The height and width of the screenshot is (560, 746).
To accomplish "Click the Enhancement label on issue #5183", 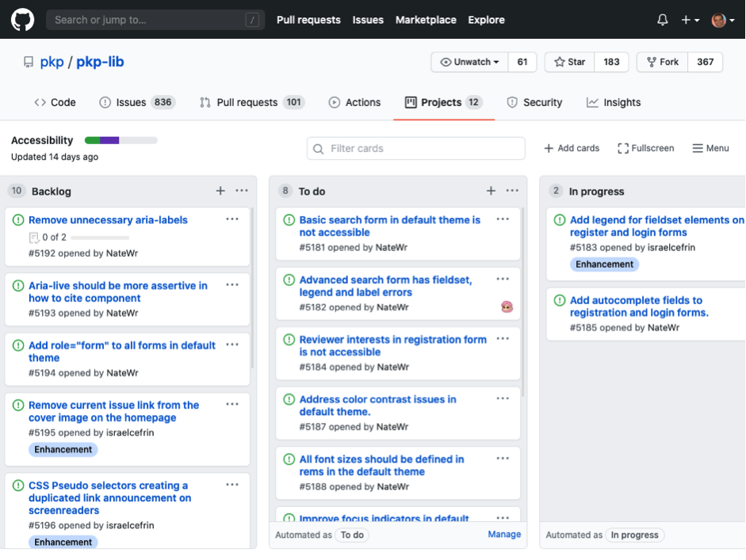I will tap(604, 265).
